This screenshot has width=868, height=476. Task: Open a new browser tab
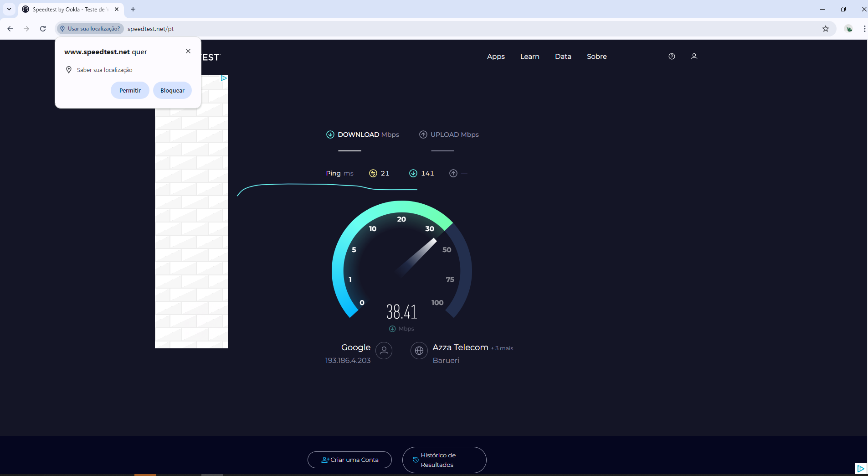click(133, 9)
